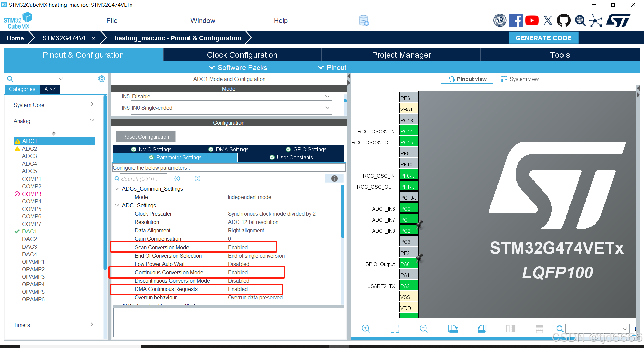
Task: Collapse the Analog category
Action: click(x=54, y=121)
